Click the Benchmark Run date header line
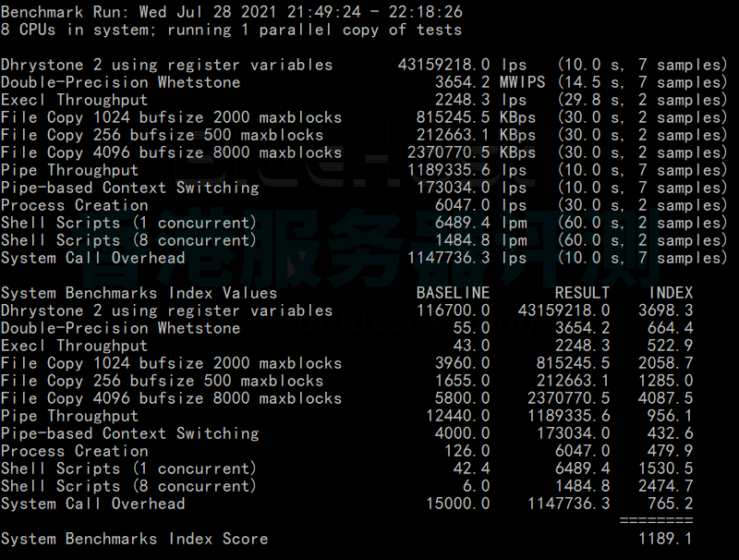The height and width of the screenshot is (560, 739). point(231,12)
